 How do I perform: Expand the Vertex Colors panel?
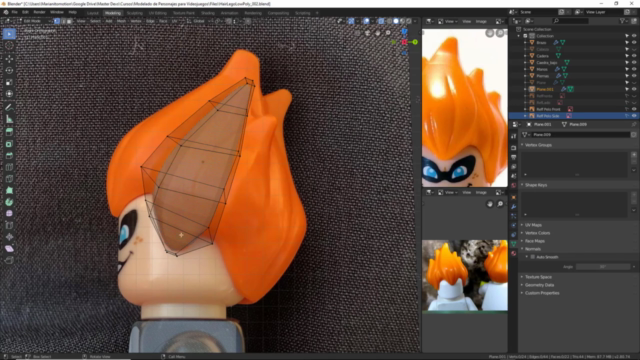[522, 233]
